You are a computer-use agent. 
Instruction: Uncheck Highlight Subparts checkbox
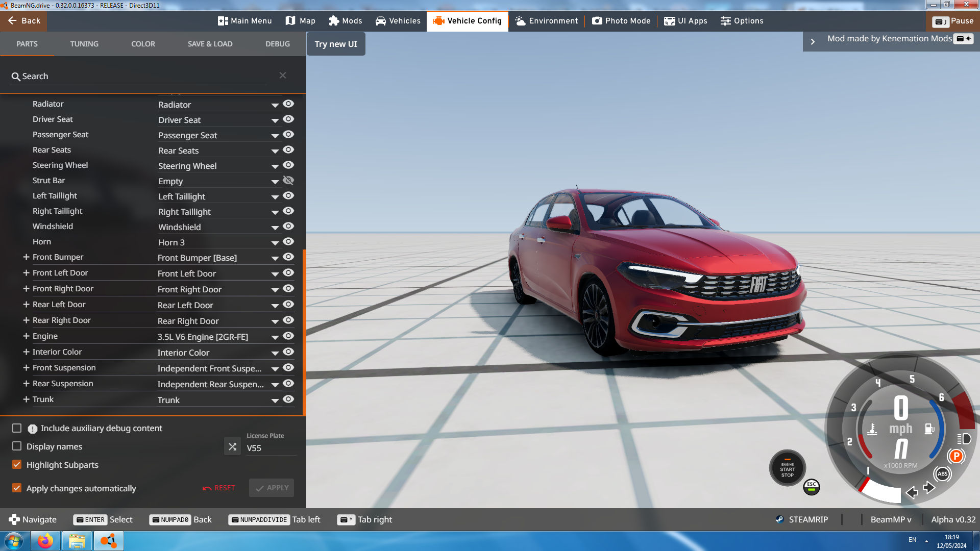coord(17,465)
